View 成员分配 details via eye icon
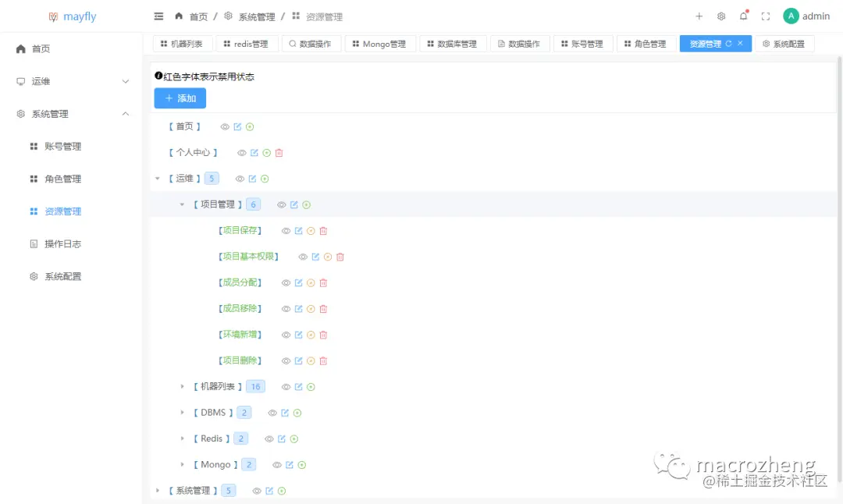This screenshot has height=504, width=843. click(286, 282)
